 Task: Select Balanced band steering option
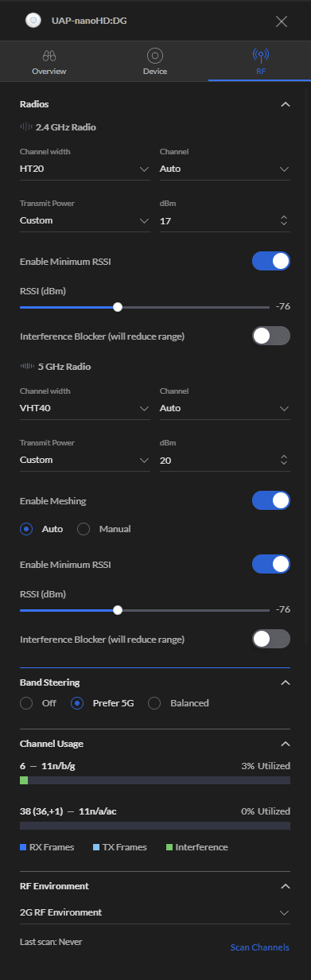(x=155, y=703)
